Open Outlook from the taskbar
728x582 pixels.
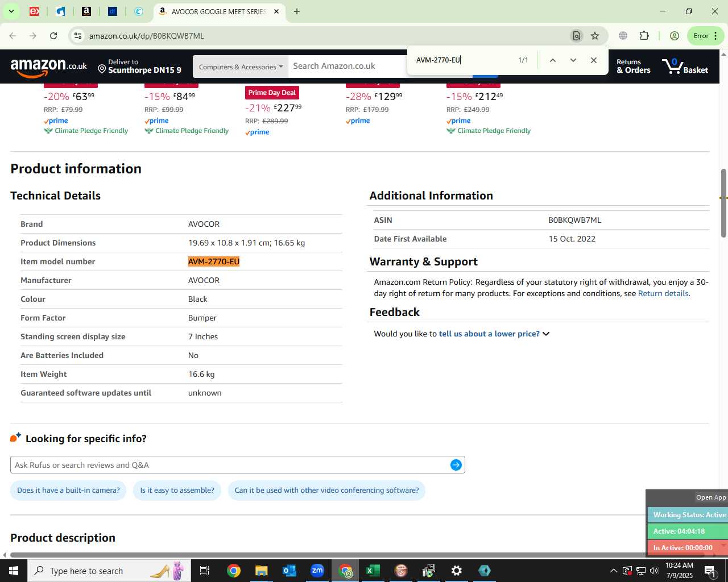(x=289, y=571)
